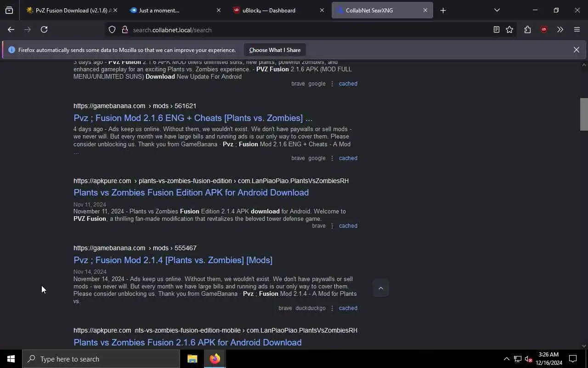The width and height of the screenshot is (588, 368).
Task: Open File Explorer from taskbar
Action: [192, 359]
